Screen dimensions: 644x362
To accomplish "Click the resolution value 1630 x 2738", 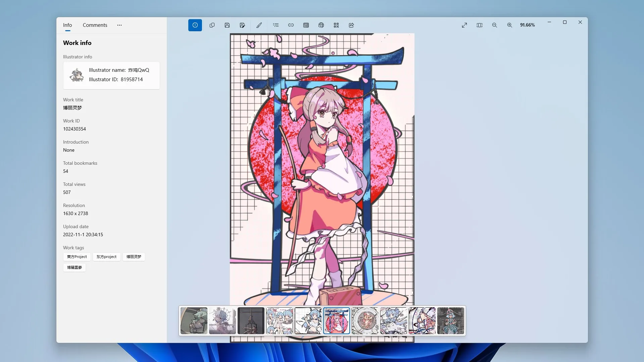I will point(76,213).
